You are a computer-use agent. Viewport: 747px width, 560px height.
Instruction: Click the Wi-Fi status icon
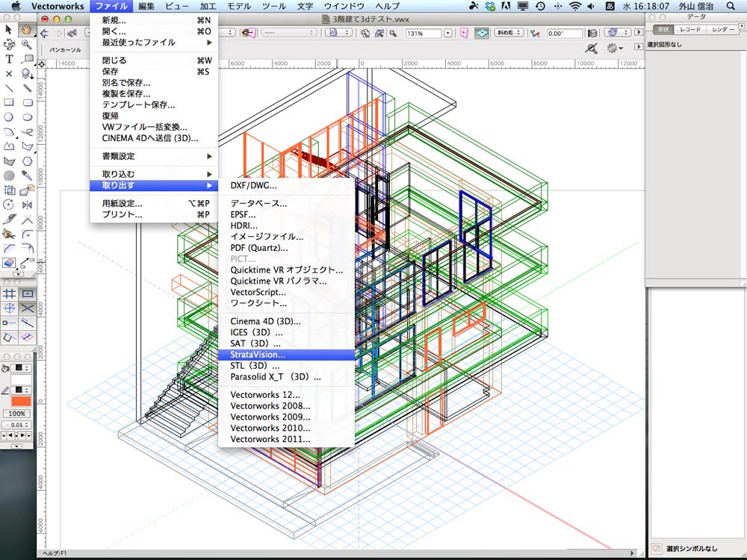tap(575, 6)
